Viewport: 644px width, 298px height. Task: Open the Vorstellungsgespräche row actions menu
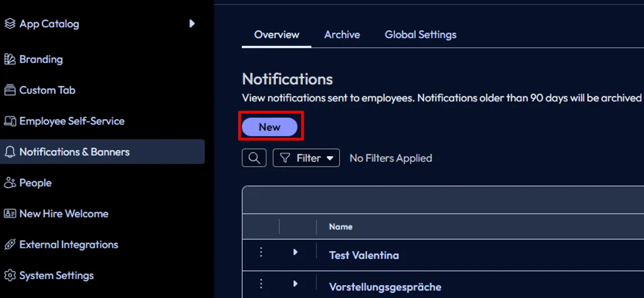[261, 284]
